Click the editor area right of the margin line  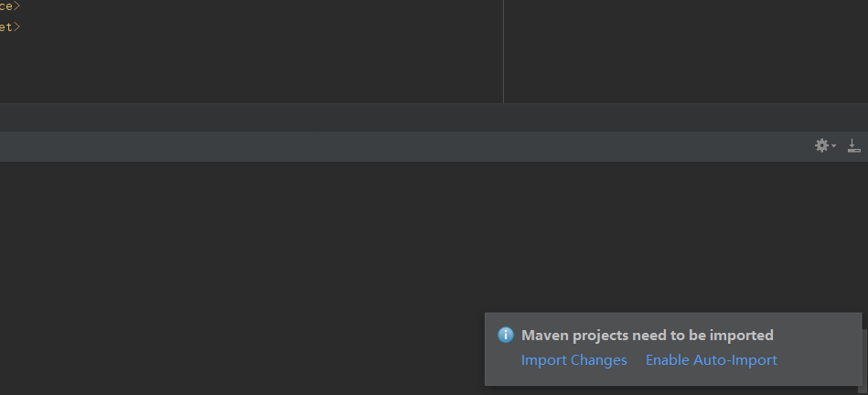click(686, 51)
